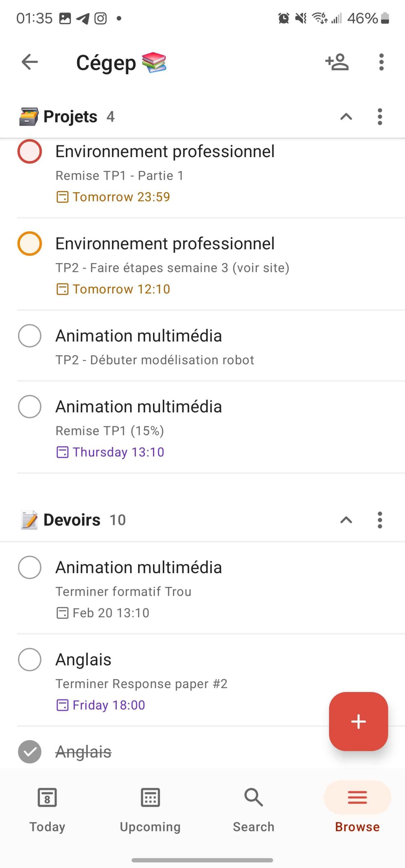Open the share project person icon
The width and height of the screenshot is (405, 868).
click(337, 62)
